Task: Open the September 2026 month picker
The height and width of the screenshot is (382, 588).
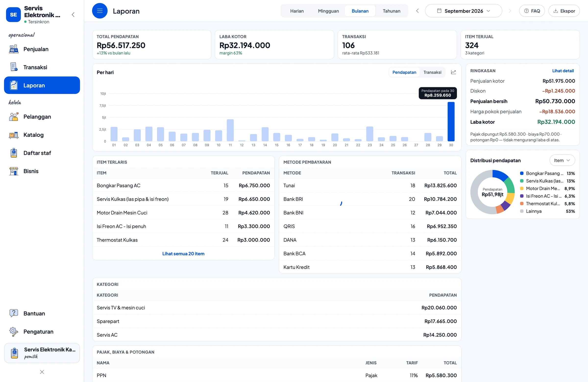Action: point(463,11)
